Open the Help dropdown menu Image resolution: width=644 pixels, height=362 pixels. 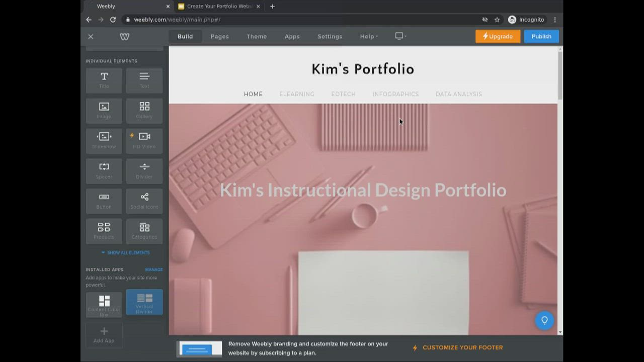[369, 36]
